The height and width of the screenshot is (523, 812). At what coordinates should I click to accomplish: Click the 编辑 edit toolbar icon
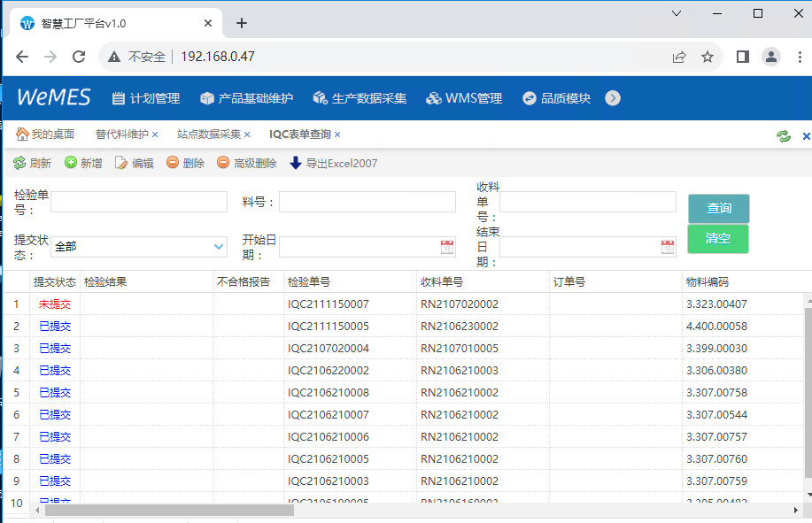coord(121,163)
